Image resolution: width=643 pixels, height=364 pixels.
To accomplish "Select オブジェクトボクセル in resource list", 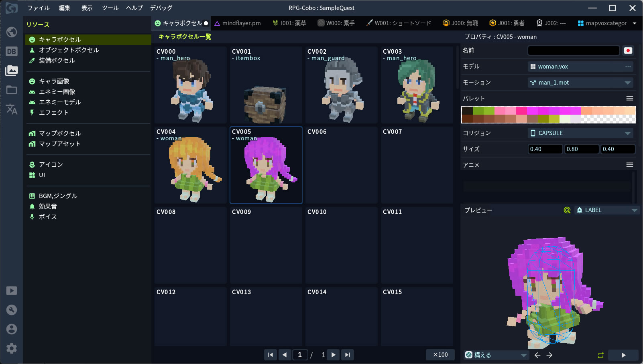I will [69, 50].
